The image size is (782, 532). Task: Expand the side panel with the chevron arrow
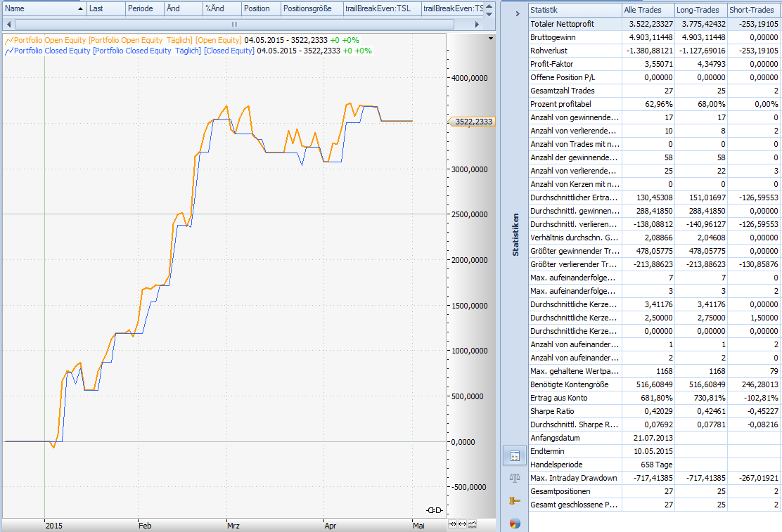pyautogui.click(x=517, y=13)
